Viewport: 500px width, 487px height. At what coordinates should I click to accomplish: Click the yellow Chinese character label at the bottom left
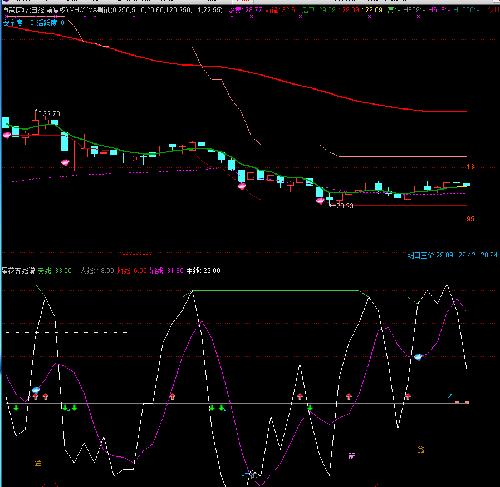tap(38, 463)
